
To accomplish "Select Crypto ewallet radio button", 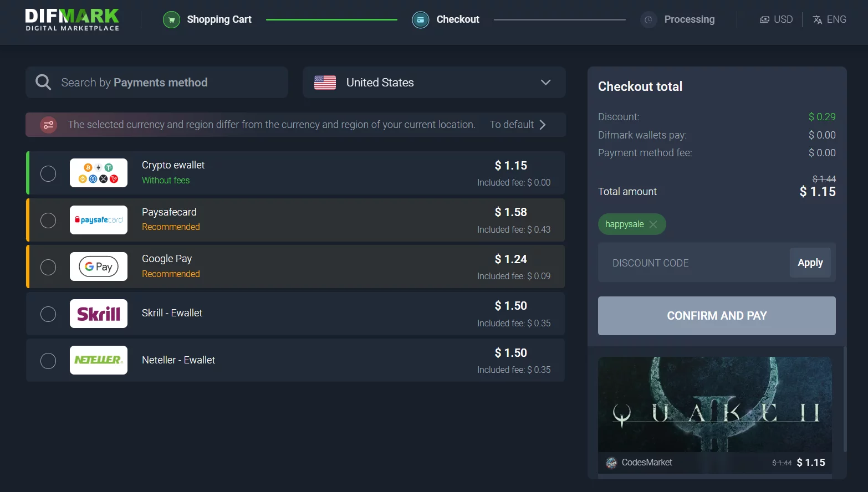I will click(48, 173).
